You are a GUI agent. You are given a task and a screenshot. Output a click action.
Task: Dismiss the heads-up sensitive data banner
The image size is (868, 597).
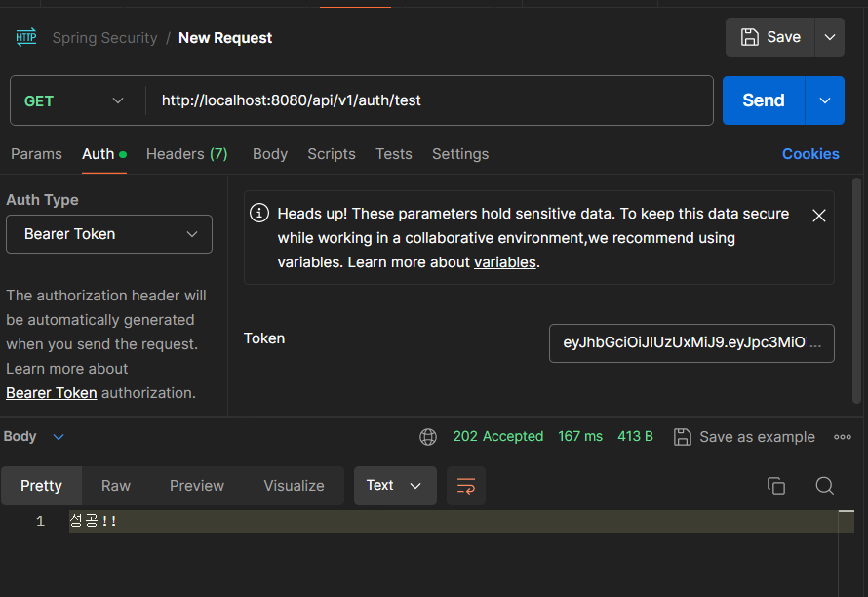(x=818, y=216)
